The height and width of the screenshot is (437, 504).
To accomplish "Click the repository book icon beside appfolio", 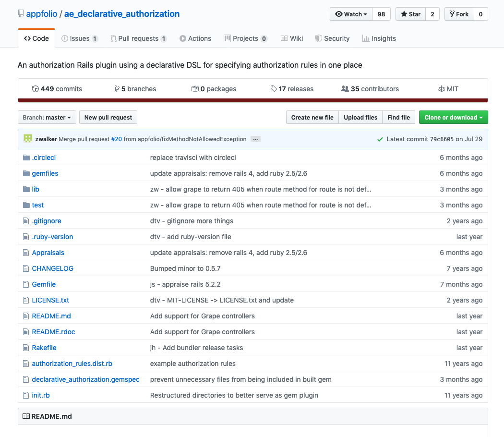I will (21, 13).
